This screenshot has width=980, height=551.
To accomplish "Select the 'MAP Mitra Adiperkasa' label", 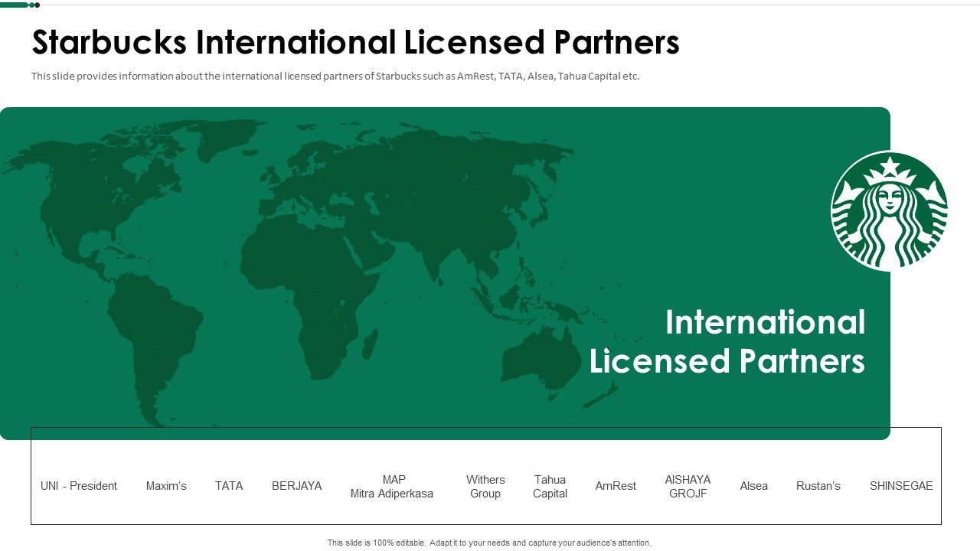I will coord(392,487).
